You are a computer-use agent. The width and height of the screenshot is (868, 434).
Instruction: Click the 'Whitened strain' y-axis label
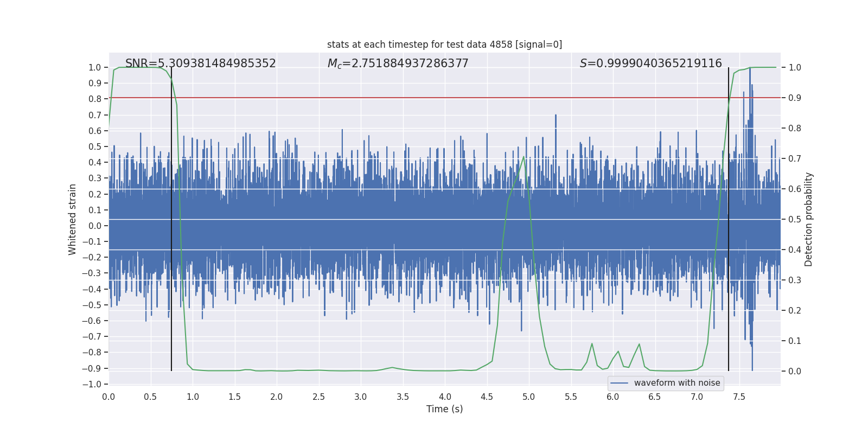pyautogui.click(x=73, y=219)
